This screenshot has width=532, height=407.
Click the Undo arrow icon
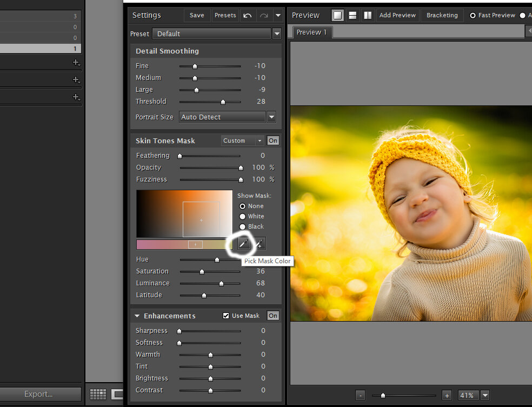tap(248, 15)
